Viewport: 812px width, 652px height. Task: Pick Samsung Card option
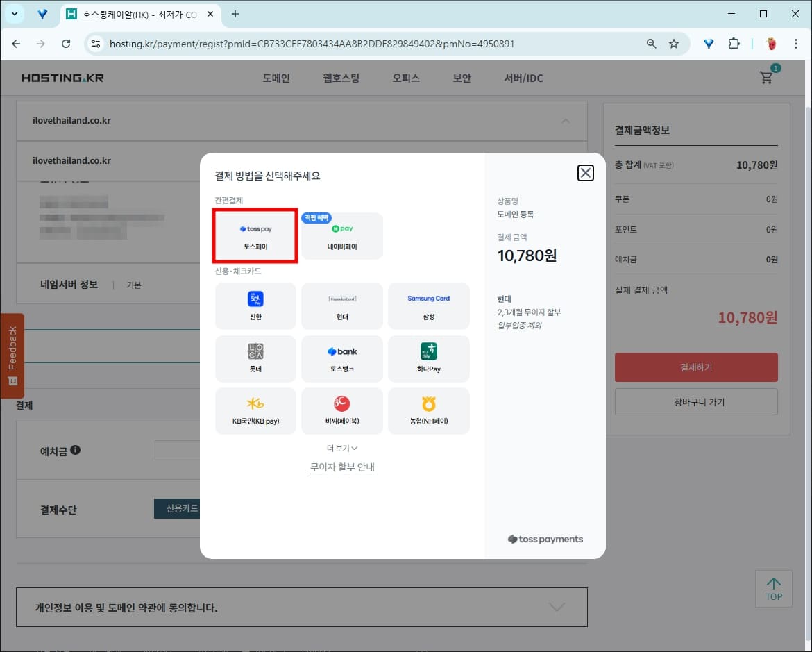click(428, 306)
